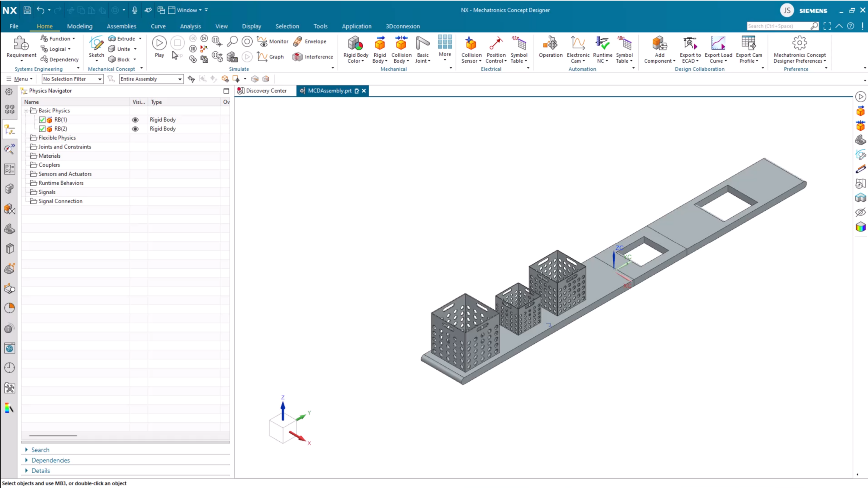
Task: Switch to the Modeling ribbon tab
Action: (x=80, y=26)
